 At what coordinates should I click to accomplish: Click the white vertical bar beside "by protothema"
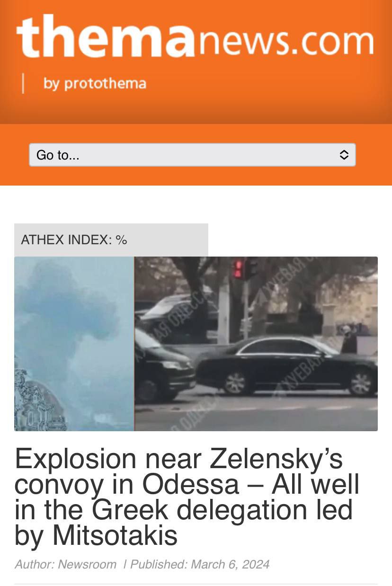23,83
